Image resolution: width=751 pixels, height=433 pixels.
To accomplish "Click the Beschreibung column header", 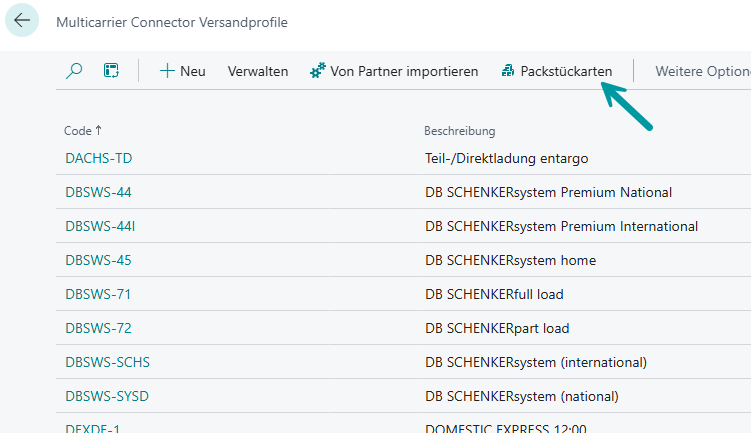I will (x=459, y=131).
